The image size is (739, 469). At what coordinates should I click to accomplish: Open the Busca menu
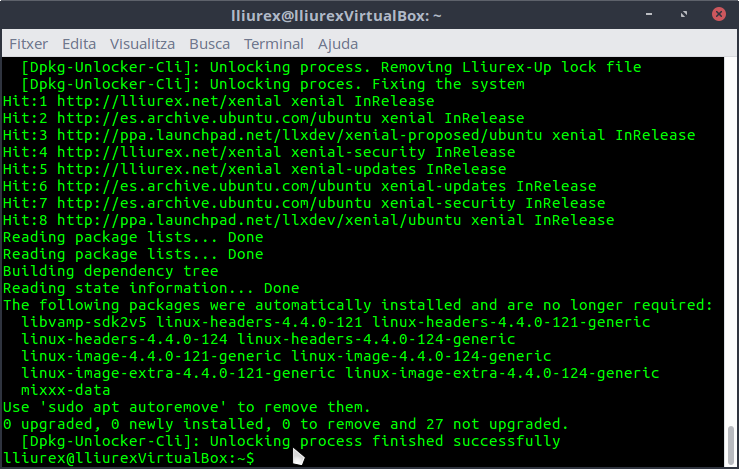click(x=209, y=44)
